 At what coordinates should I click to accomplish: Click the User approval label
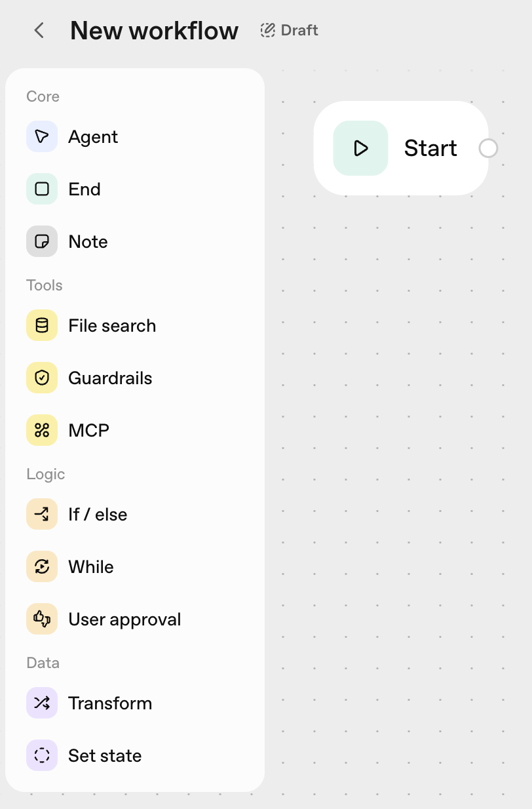click(x=124, y=620)
